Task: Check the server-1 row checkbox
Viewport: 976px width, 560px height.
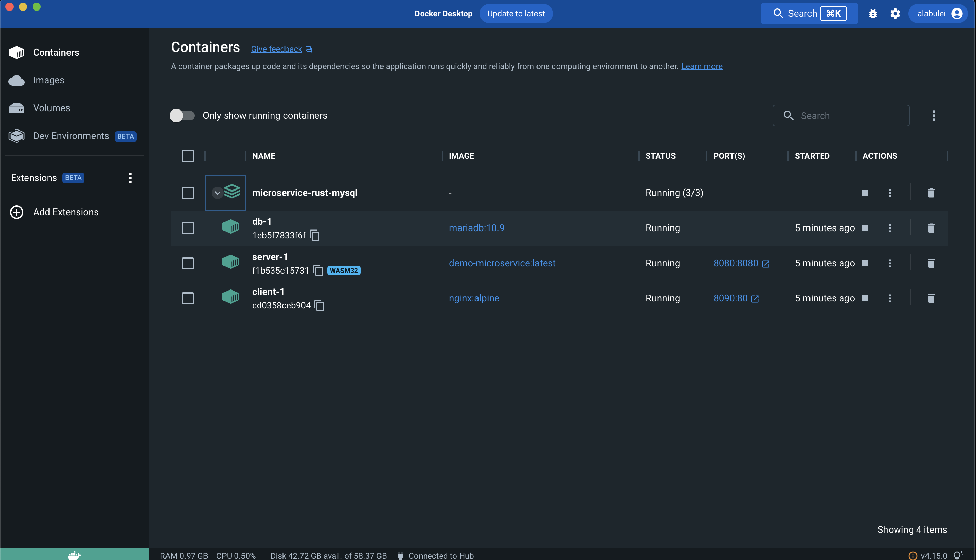Action: click(x=188, y=263)
